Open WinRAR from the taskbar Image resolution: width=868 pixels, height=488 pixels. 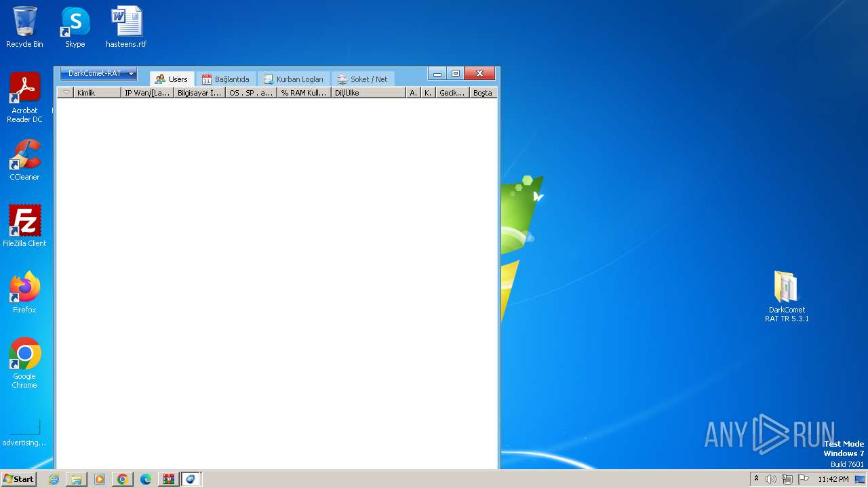(168, 479)
